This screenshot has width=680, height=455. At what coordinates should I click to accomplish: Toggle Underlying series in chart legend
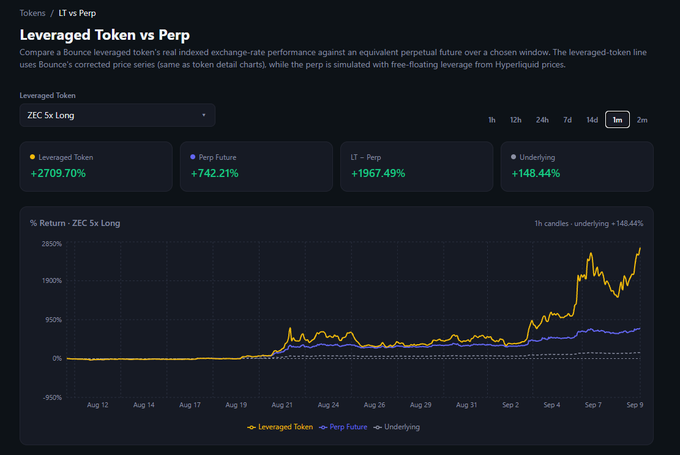tap(397, 427)
